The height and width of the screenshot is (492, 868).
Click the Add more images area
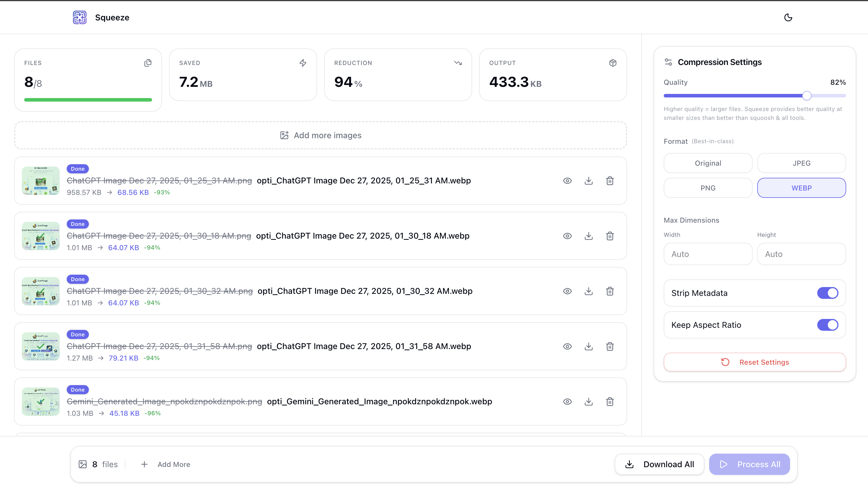pos(320,135)
